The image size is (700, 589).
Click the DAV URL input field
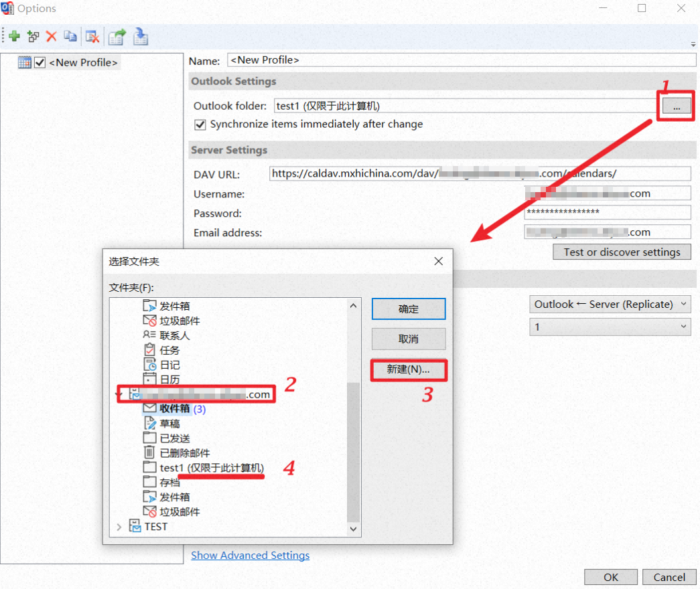click(x=480, y=173)
